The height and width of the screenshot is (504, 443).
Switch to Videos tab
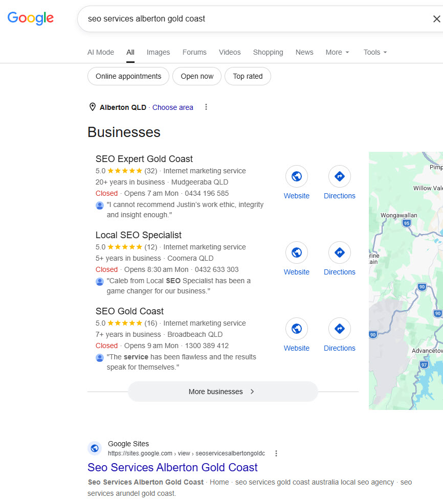point(230,52)
